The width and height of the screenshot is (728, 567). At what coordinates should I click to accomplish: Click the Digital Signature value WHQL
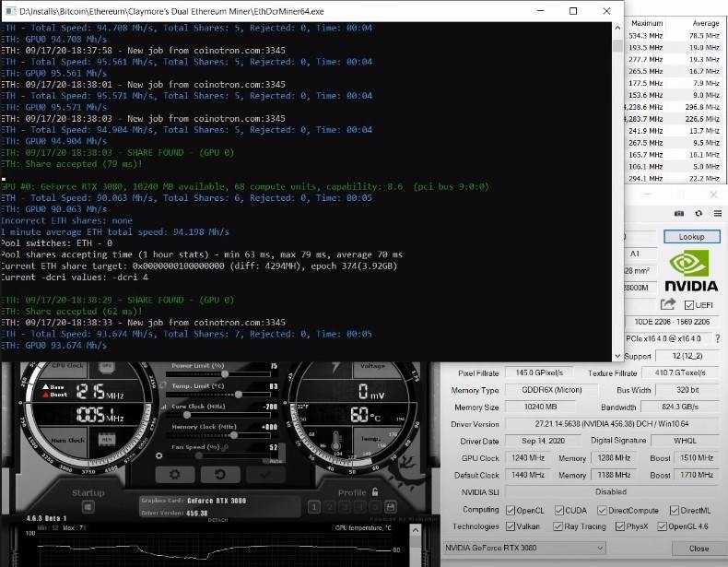point(686,441)
